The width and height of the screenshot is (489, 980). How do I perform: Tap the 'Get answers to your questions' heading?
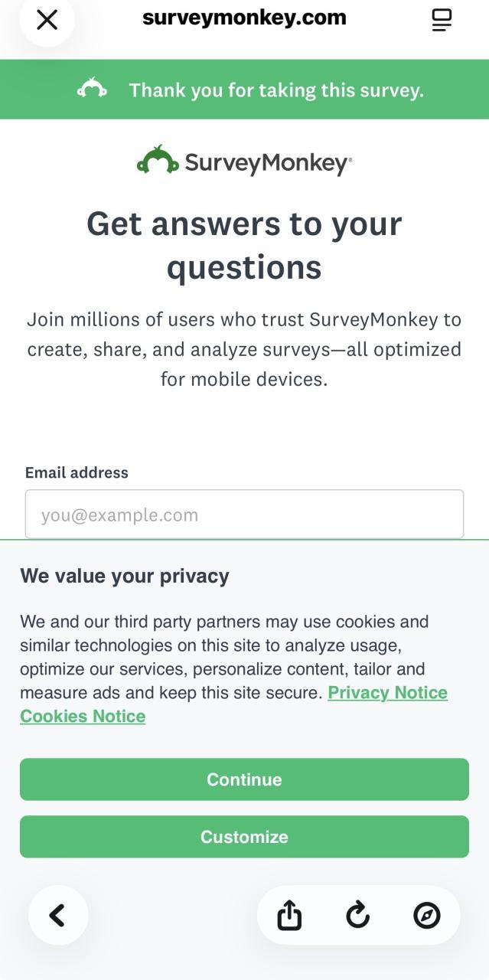coord(244,245)
